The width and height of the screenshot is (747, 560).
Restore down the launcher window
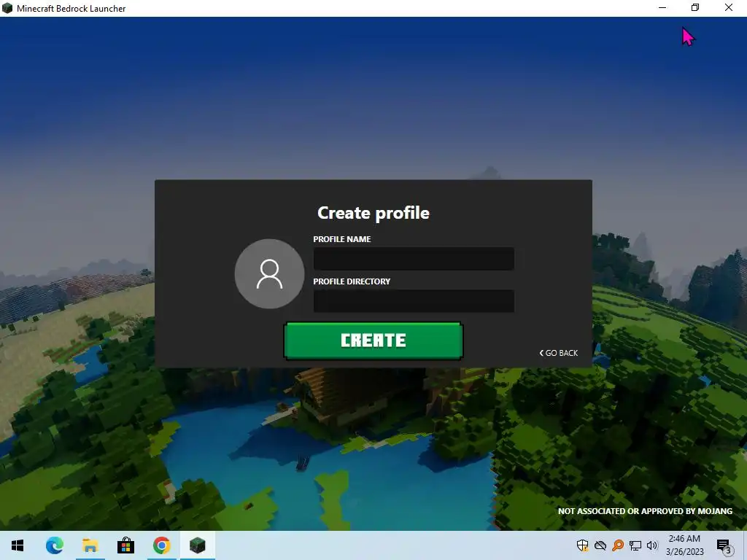pyautogui.click(x=695, y=7)
